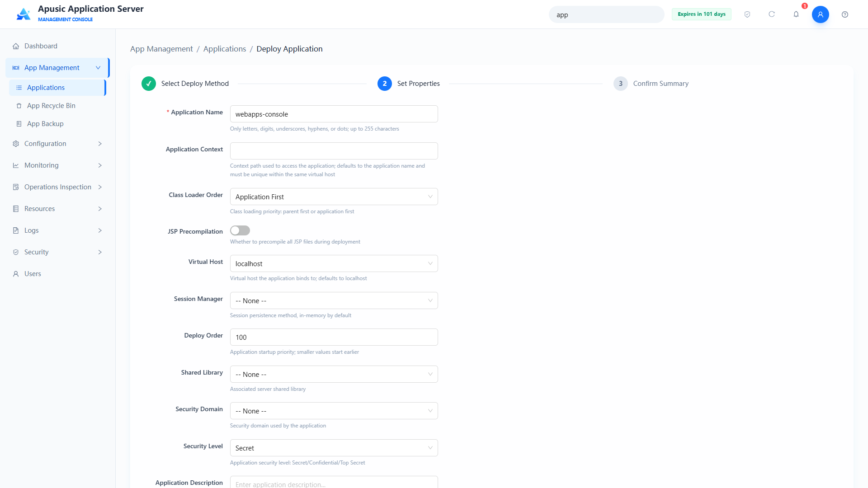Open the user profile avatar
This screenshot has width=868, height=488.
821,14
